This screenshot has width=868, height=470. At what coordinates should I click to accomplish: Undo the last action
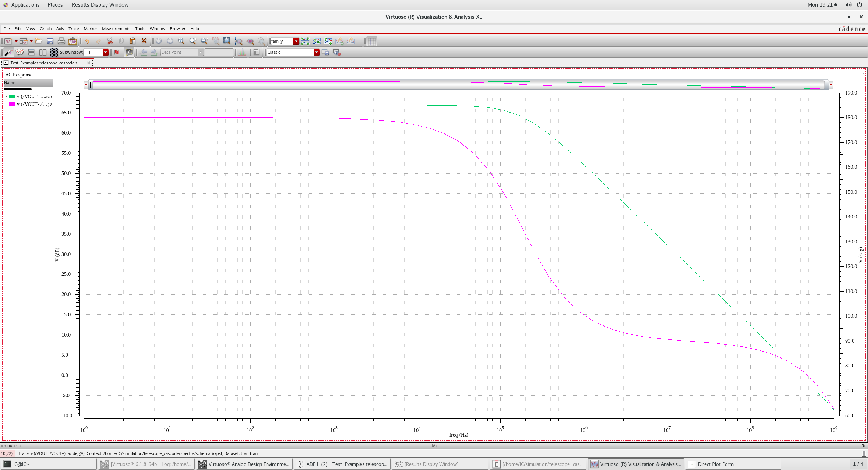(x=87, y=41)
